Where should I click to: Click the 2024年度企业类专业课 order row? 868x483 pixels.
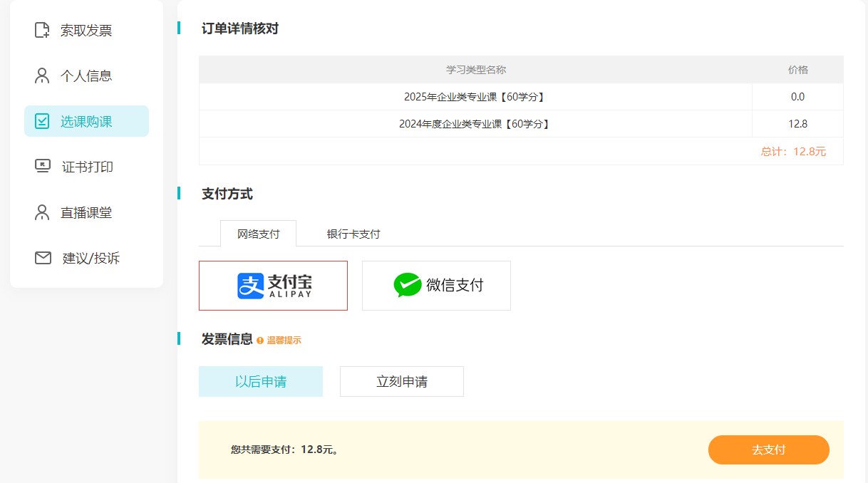tap(475, 124)
